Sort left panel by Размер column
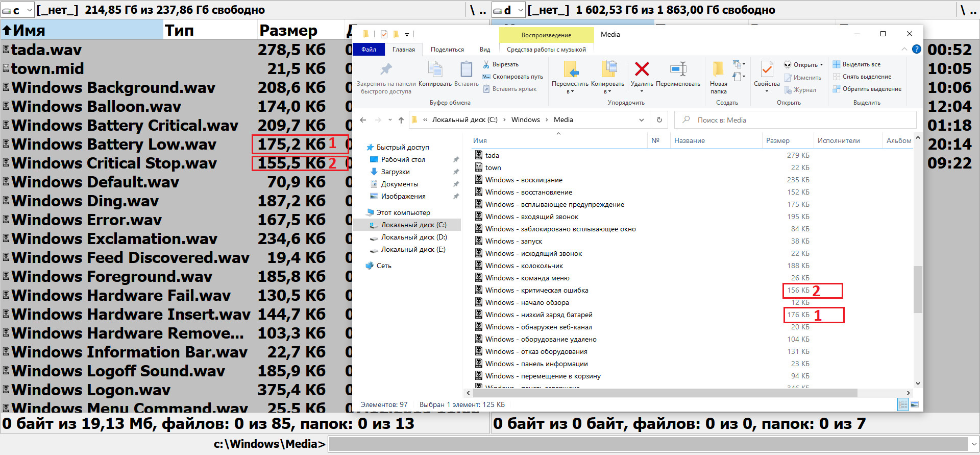Image resolution: width=980 pixels, height=455 pixels. 302,30
